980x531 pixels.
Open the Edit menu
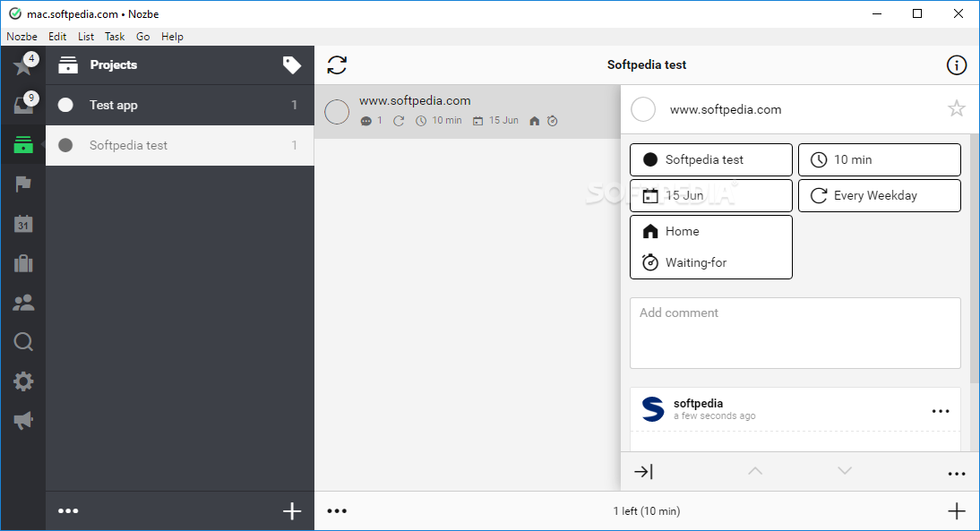click(x=57, y=36)
